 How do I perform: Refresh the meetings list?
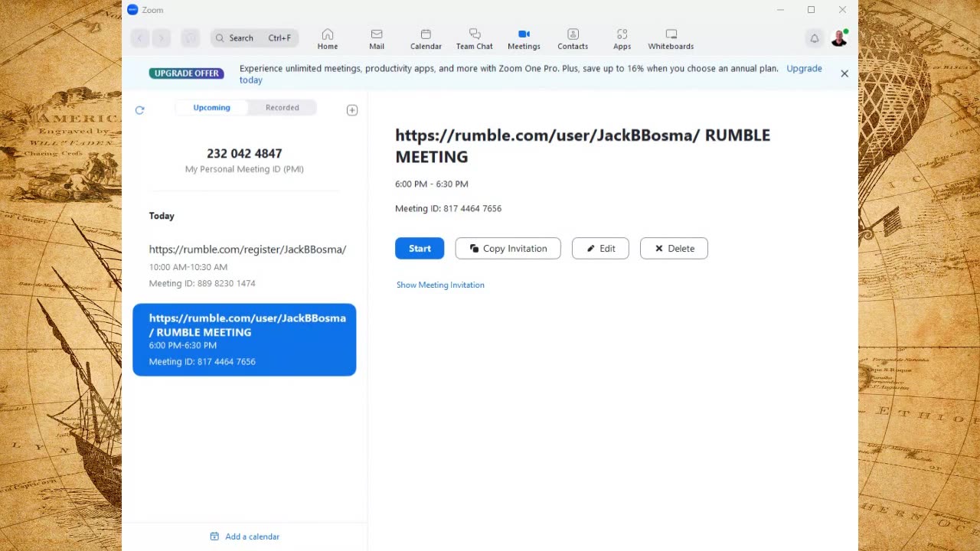pos(139,110)
